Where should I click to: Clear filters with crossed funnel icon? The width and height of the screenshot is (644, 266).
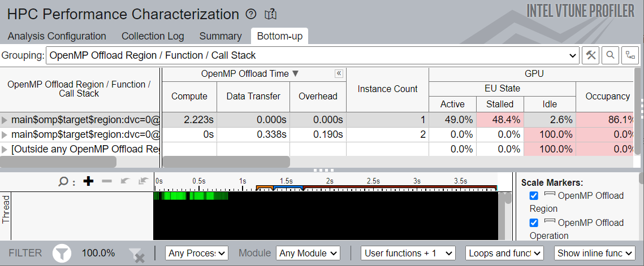[137, 255]
